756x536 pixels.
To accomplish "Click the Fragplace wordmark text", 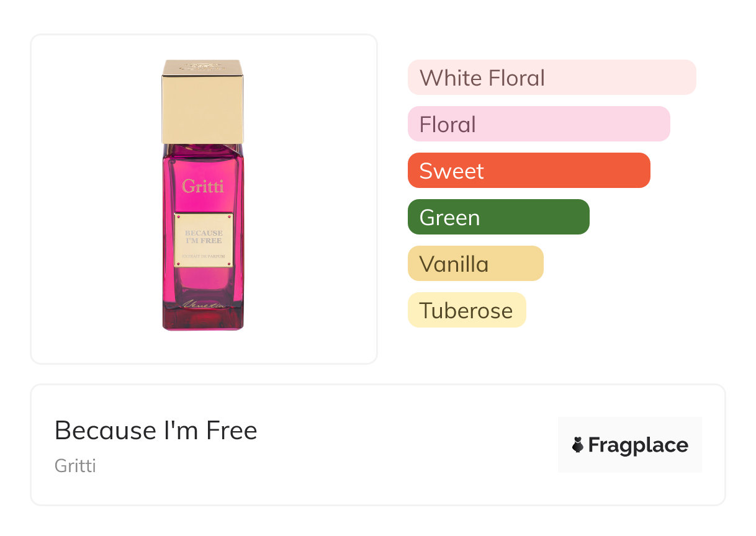I will [x=638, y=445].
